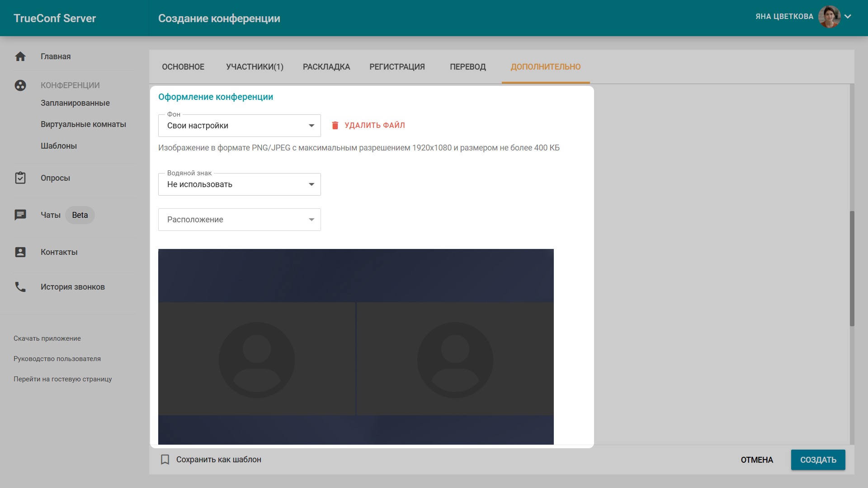Open the Водяной знак dropdown
Screen dimensions: 868x488
pyautogui.click(x=240, y=184)
